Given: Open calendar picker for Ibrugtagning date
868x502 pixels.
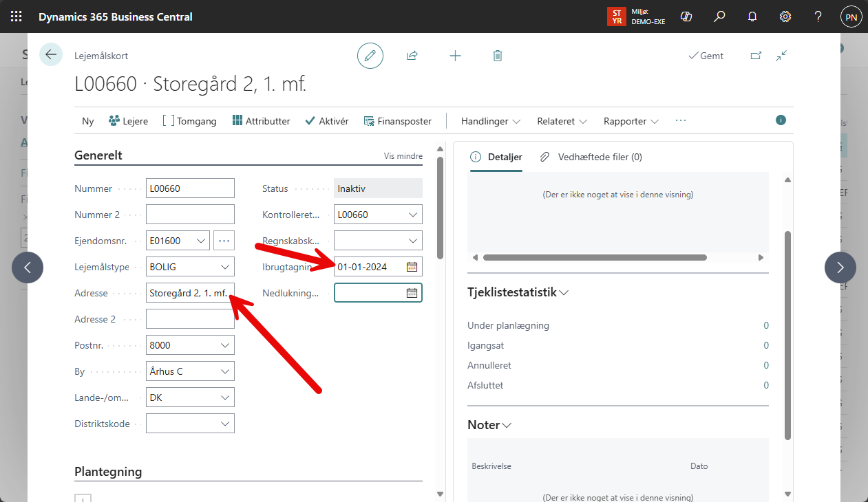Looking at the screenshot, I should (x=412, y=267).
